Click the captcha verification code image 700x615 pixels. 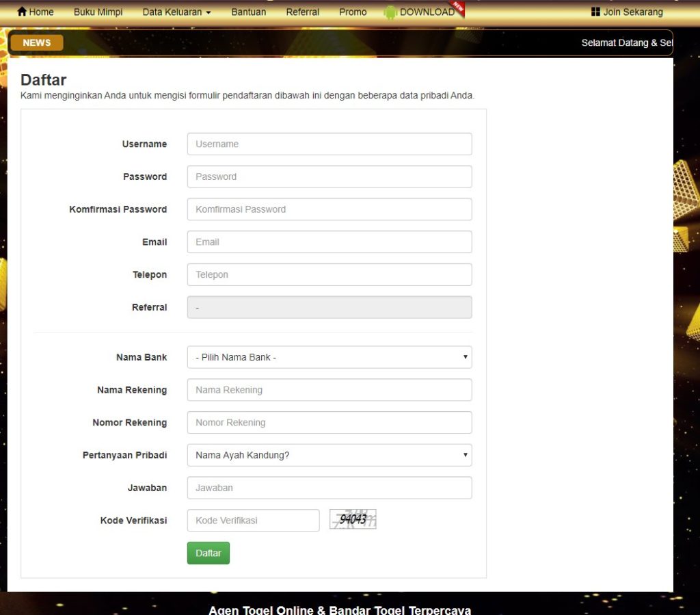click(353, 519)
